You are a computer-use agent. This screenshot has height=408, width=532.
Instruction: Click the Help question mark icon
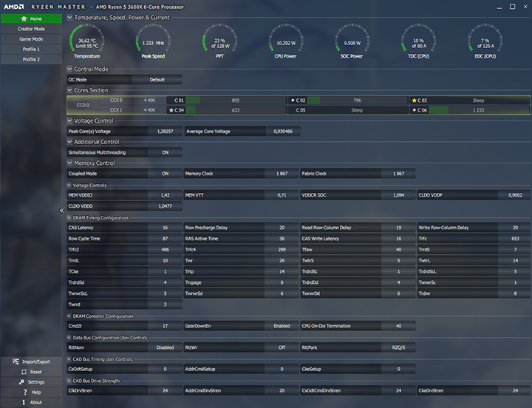tap(25, 392)
